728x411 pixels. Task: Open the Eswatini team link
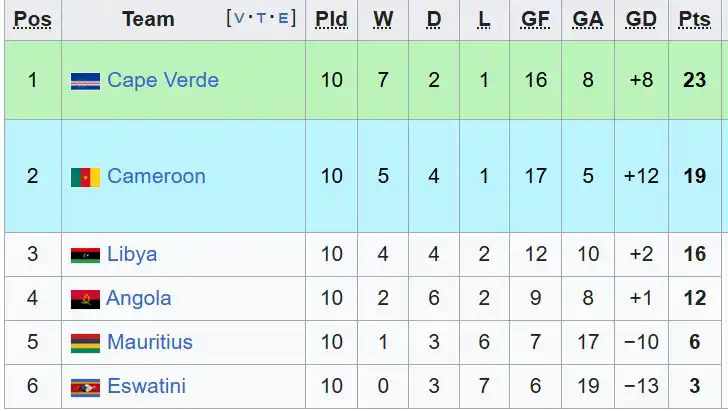tap(146, 386)
